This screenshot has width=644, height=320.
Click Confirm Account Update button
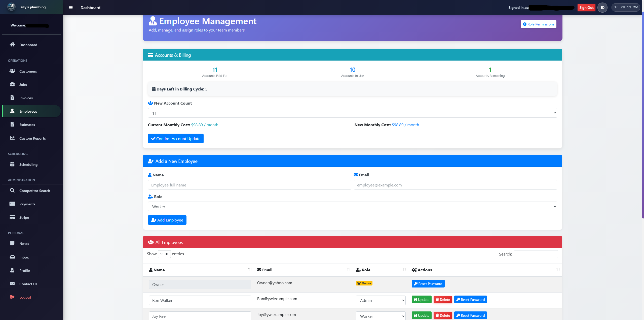[x=176, y=139]
